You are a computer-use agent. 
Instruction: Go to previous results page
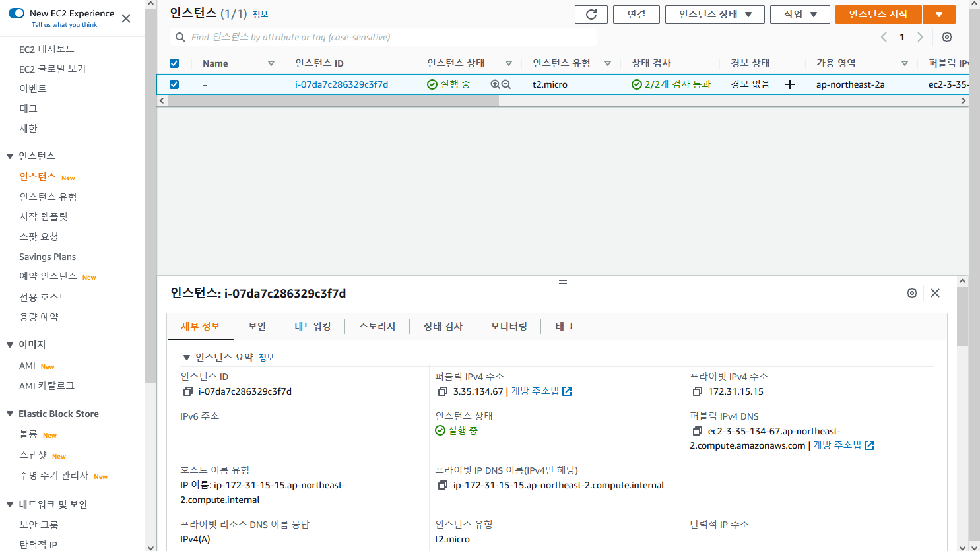tap(884, 37)
